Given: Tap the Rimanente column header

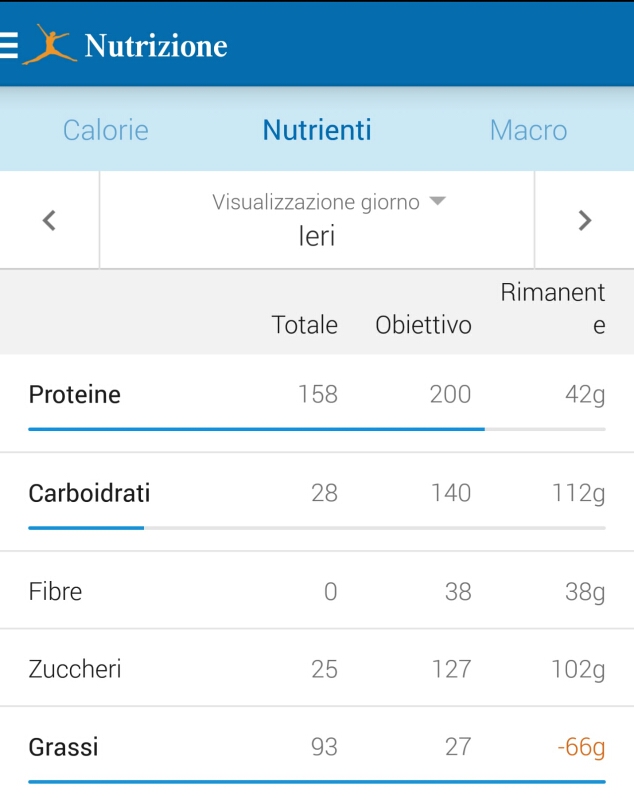Looking at the screenshot, I should (553, 309).
